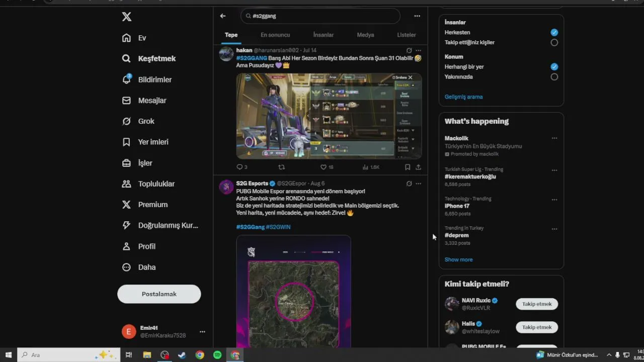Select Herkesten radio option
This screenshot has height=362, width=644.
pyautogui.click(x=554, y=32)
